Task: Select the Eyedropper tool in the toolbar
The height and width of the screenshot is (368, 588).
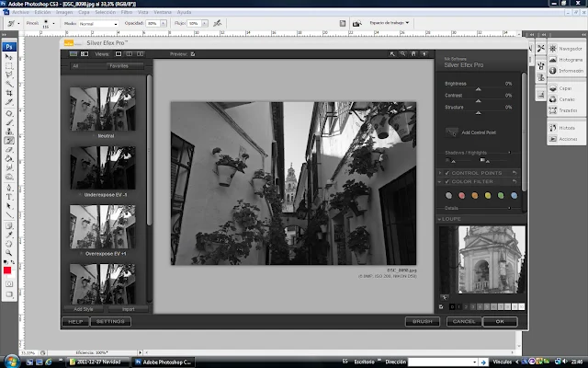Action: 8,235
